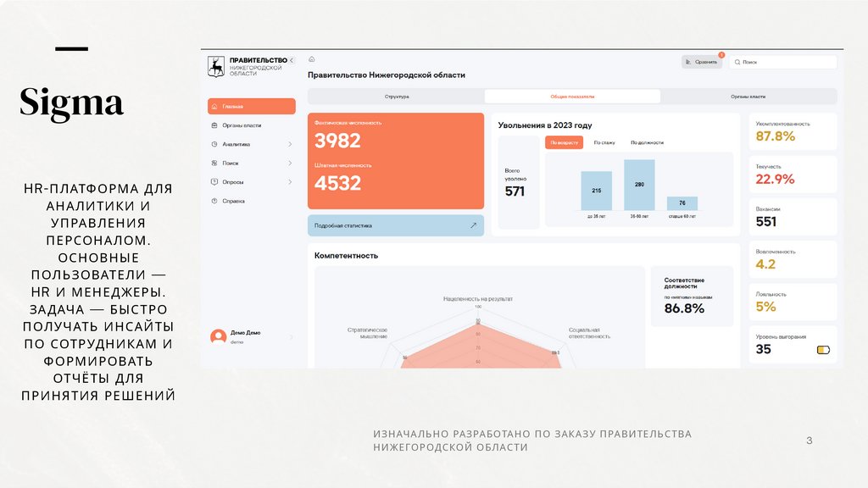Open the Главная sidebar item

(x=251, y=106)
